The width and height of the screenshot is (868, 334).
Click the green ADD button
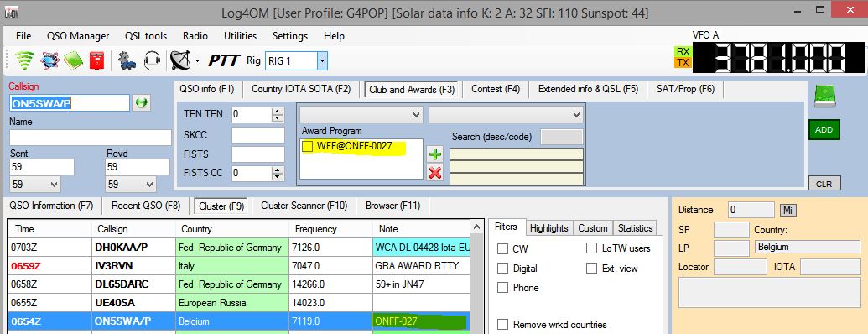824,129
